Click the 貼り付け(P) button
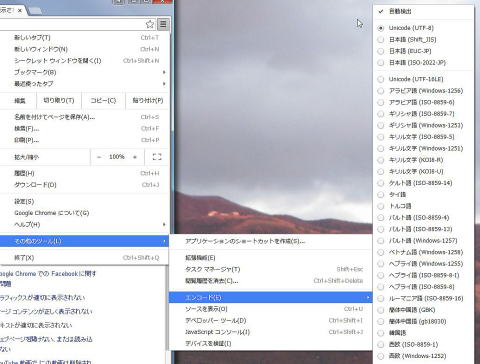 (148, 101)
